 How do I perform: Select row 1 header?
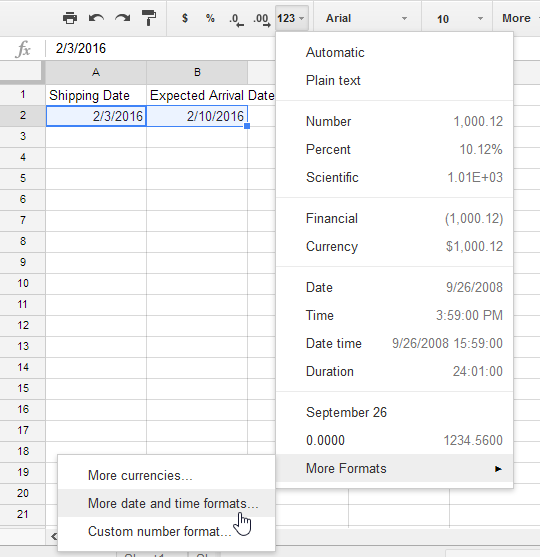23,95
